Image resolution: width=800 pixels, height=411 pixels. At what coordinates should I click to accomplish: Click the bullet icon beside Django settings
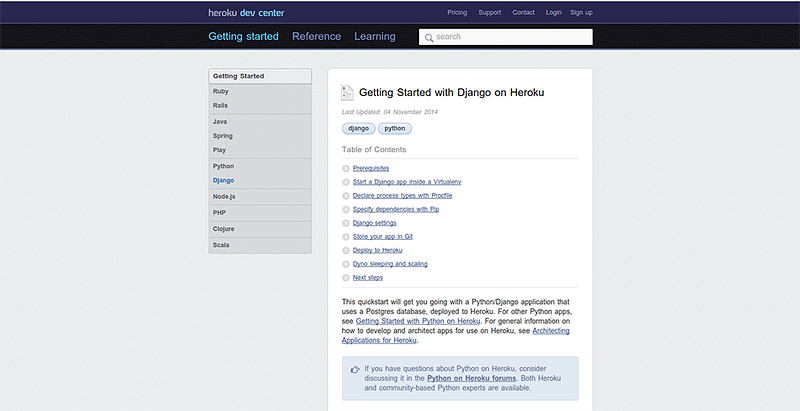346,223
